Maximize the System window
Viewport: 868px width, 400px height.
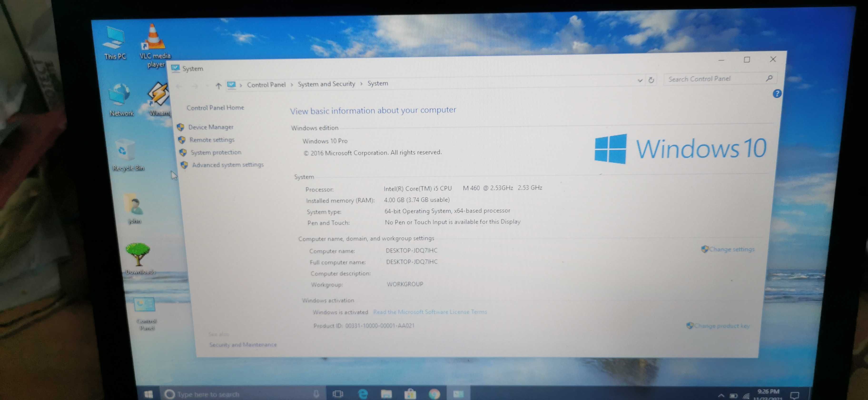tap(747, 60)
